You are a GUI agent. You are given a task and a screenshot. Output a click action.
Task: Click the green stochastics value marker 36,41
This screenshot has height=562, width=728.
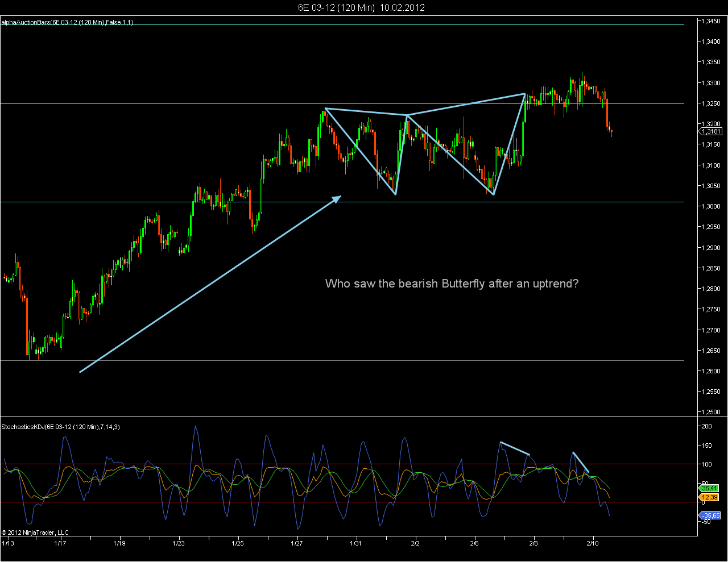click(x=710, y=488)
